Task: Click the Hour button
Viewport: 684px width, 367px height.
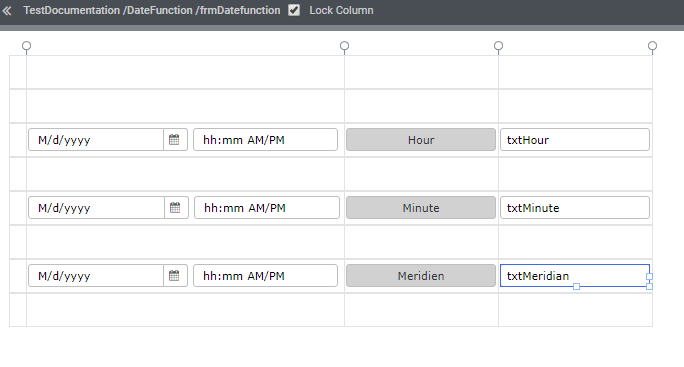Action: point(421,140)
